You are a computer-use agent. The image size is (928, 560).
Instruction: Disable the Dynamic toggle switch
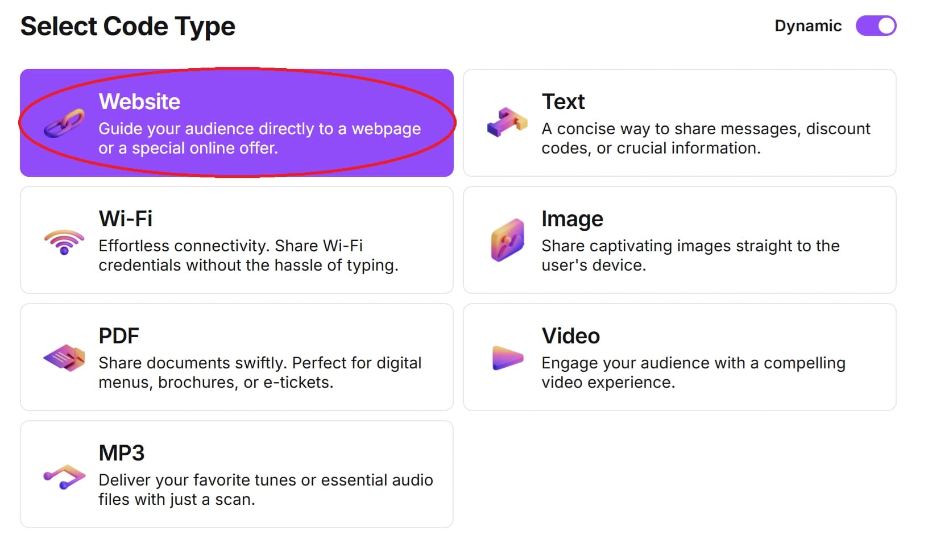875,26
